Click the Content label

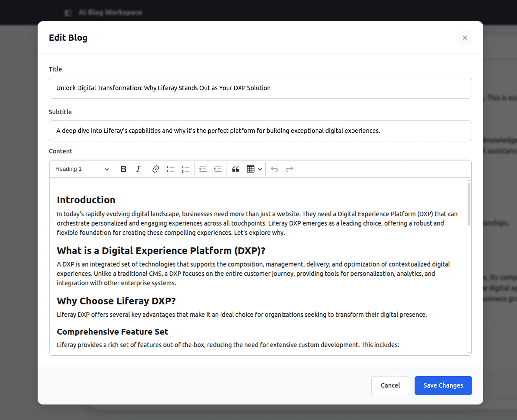pos(60,151)
